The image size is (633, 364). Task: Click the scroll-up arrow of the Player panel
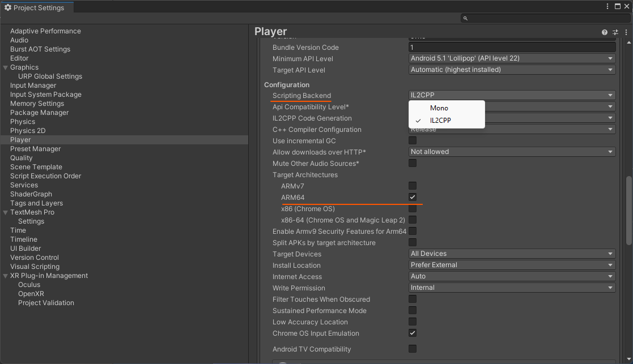click(628, 42)
